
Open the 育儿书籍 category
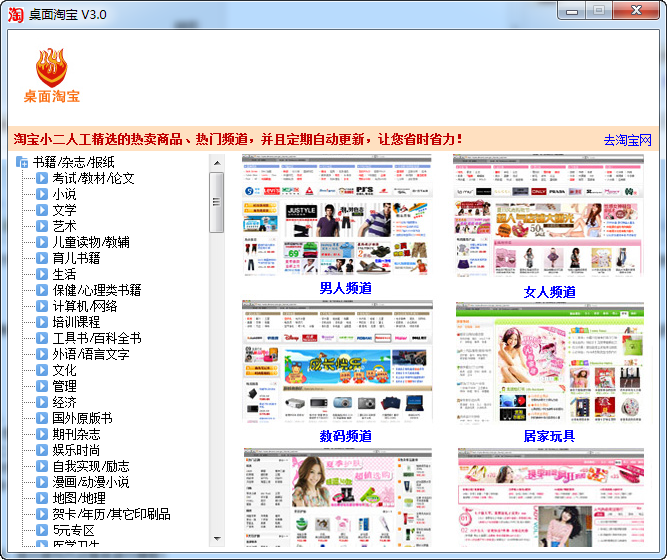click(x=76, y=258)
